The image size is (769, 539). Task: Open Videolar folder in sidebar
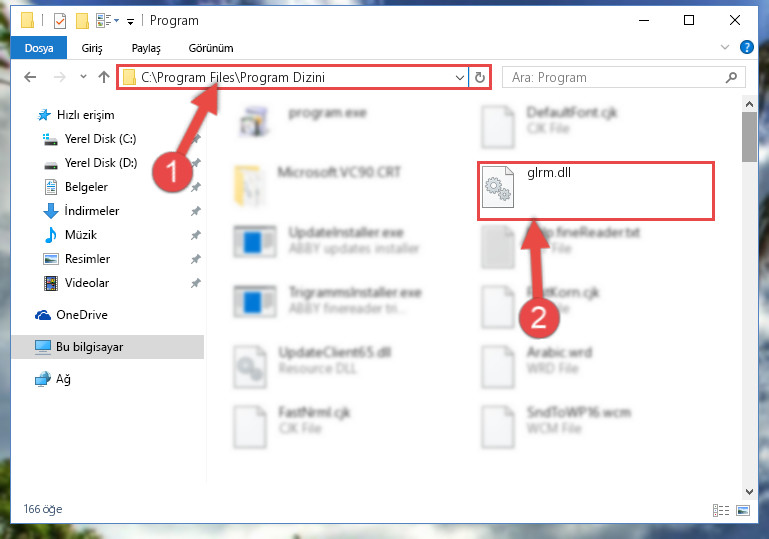76,282
